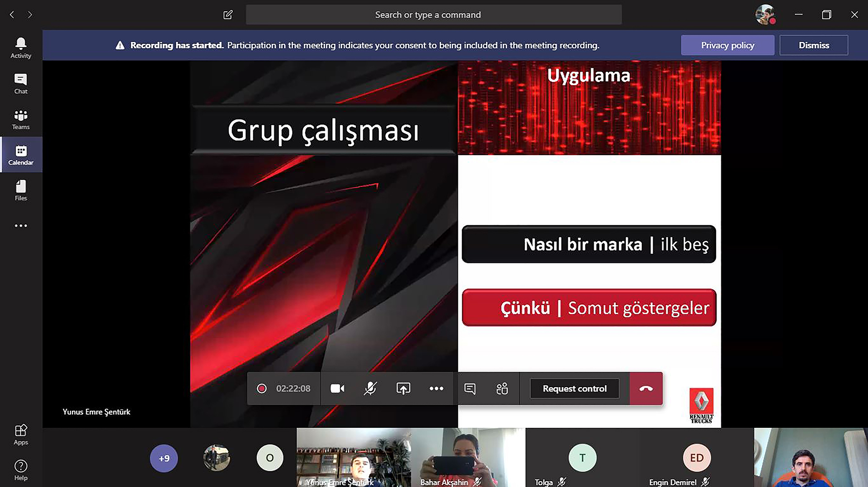Click Request control
Viewport: 868px width, 487px height.
(574, 388)
